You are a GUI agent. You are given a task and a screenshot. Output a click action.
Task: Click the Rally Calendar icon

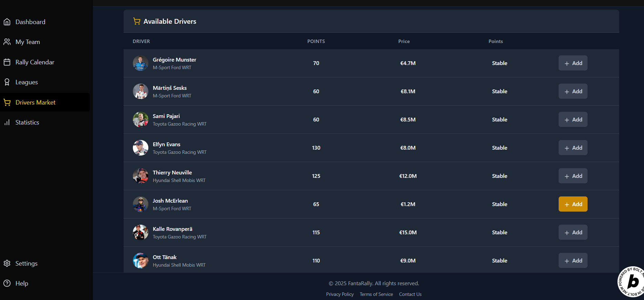tap(7, 62)
